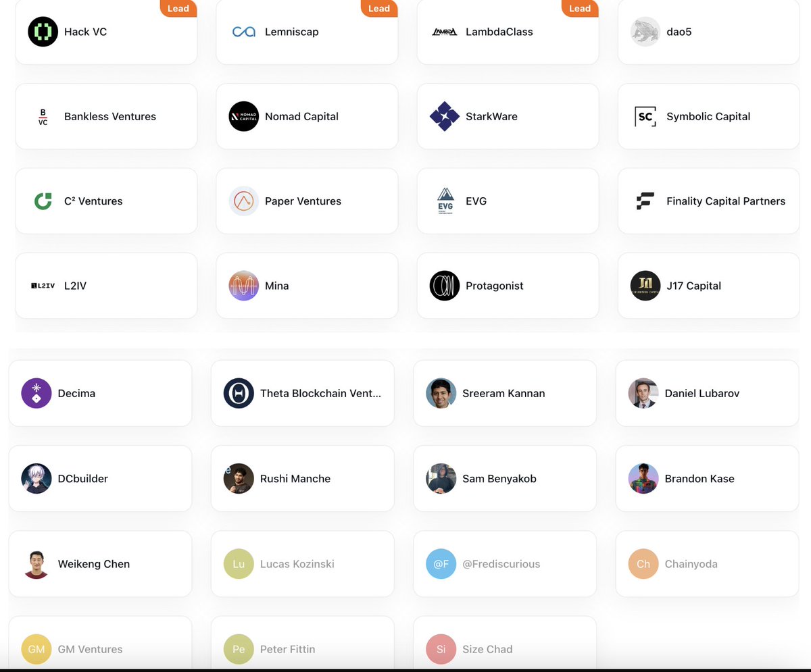The height and width of the screenshot is (672, 811).
Task: Click the Hack VC logo icon
Action: tap(43, 32)
